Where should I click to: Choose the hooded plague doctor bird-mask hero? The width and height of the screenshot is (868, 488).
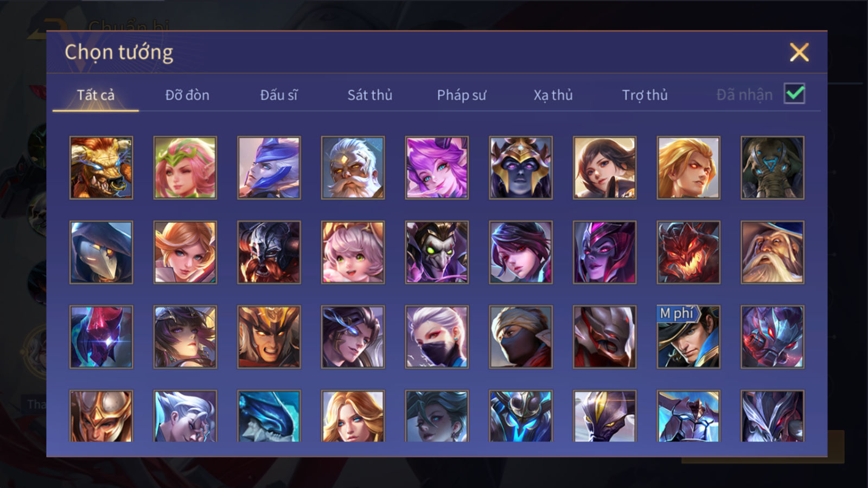(x=101, y=252)
